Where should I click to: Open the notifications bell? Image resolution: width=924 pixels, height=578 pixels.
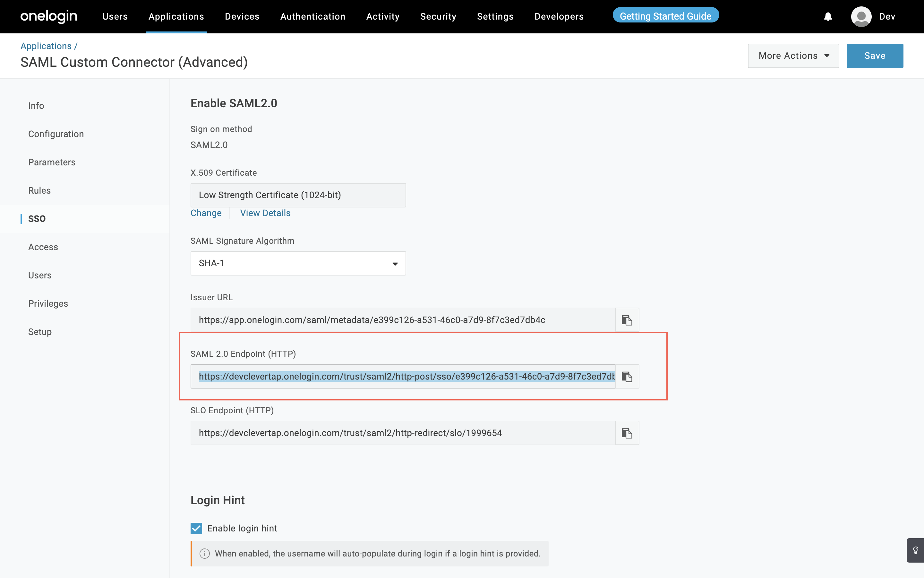click(828, 16)
